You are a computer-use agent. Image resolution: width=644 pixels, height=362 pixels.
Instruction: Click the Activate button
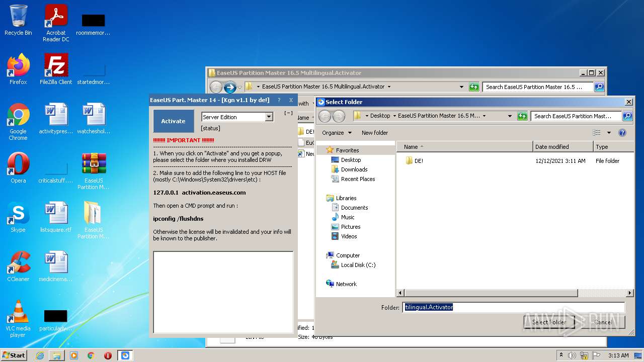(174, 121)
